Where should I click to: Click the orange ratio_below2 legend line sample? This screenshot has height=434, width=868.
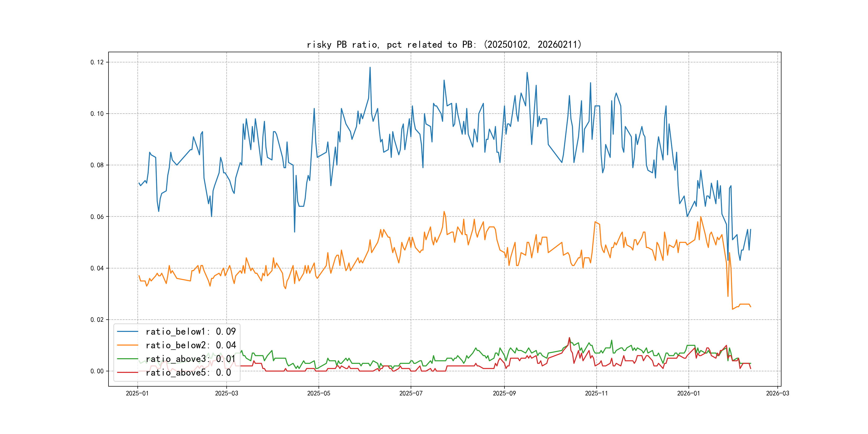coord(127,345)
